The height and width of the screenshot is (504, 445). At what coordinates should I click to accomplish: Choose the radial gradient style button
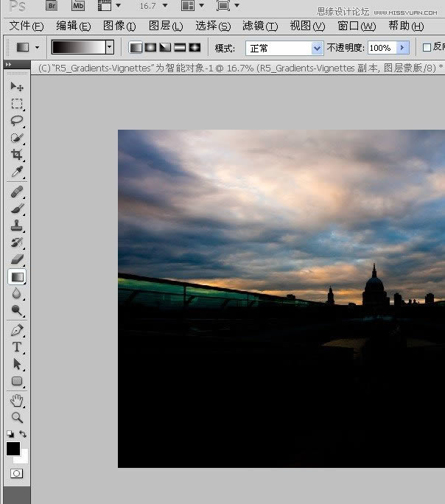click(x=150, y=48)
